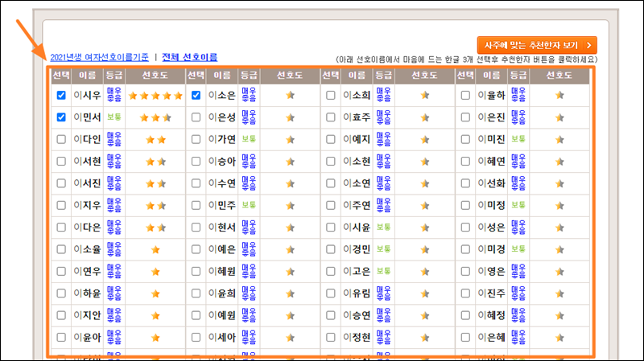Select the checkbox for 이지우
Screen dimensions: 644x361
[x=61, y=205]
